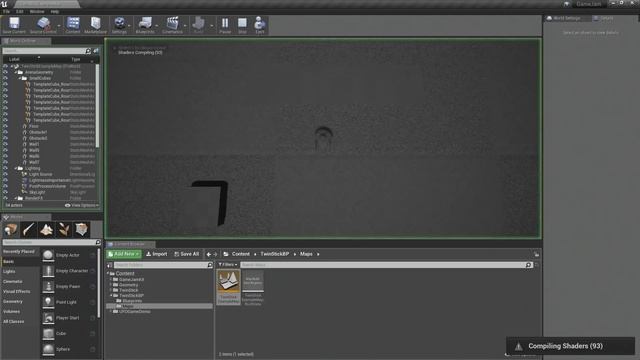Click the Cube thumbnail icon

[48, 333]
